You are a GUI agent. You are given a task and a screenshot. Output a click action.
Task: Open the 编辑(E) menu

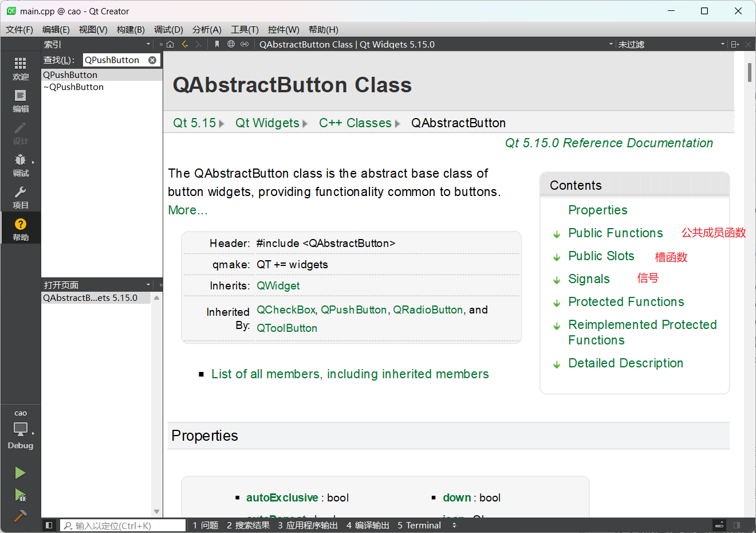click(x=56, y=29)
